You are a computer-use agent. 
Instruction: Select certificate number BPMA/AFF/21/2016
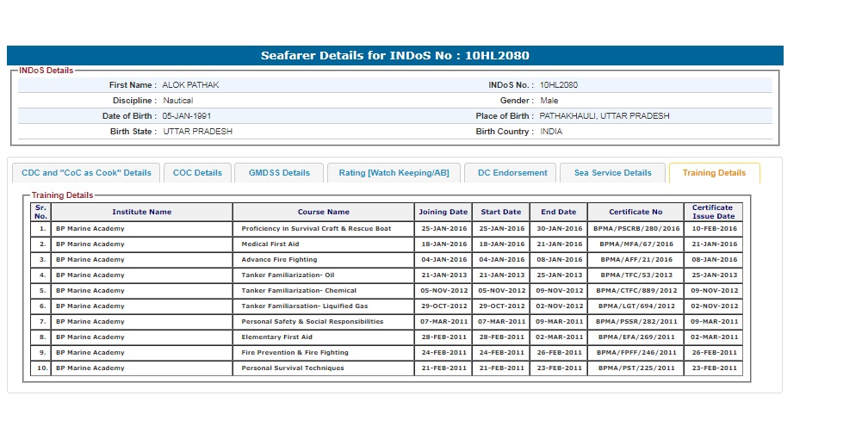pyautogui.click(x=636, y=260)
